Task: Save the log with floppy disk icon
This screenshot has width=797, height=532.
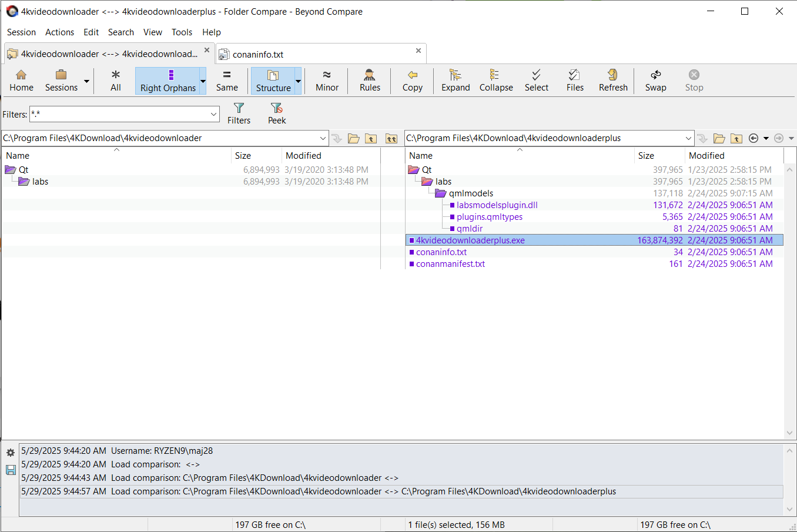Action: click(x=11, y=470)
